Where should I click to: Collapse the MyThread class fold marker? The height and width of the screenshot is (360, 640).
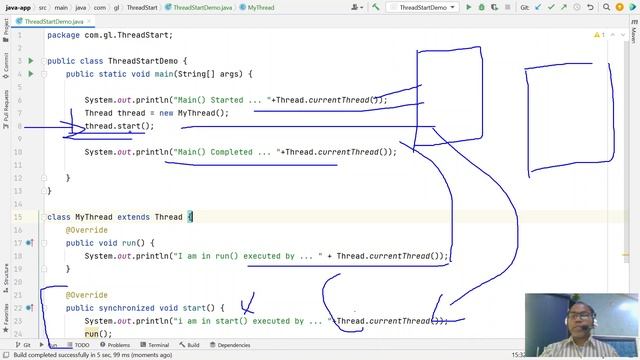44,217
